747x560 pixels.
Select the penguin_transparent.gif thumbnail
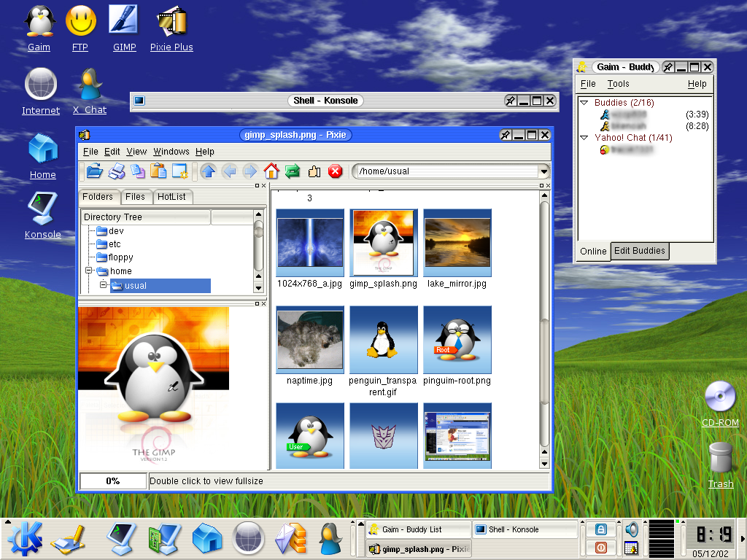click(x=384, y=340)
